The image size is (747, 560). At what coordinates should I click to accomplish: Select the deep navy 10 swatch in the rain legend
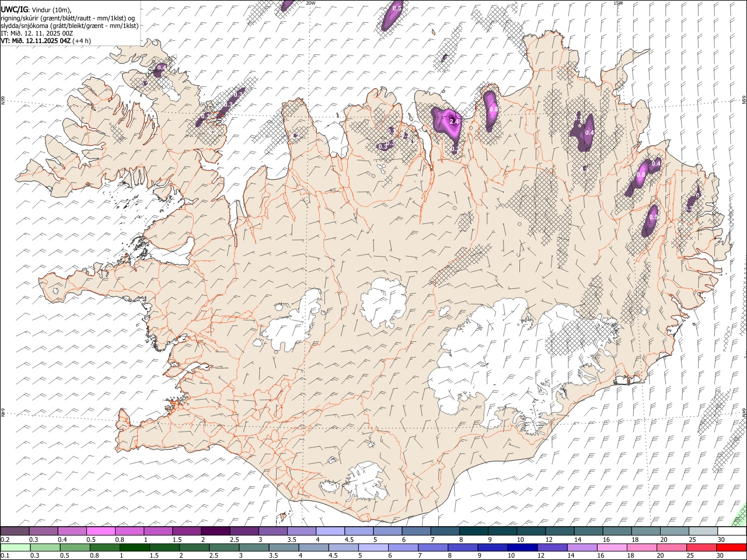(521, 547)
